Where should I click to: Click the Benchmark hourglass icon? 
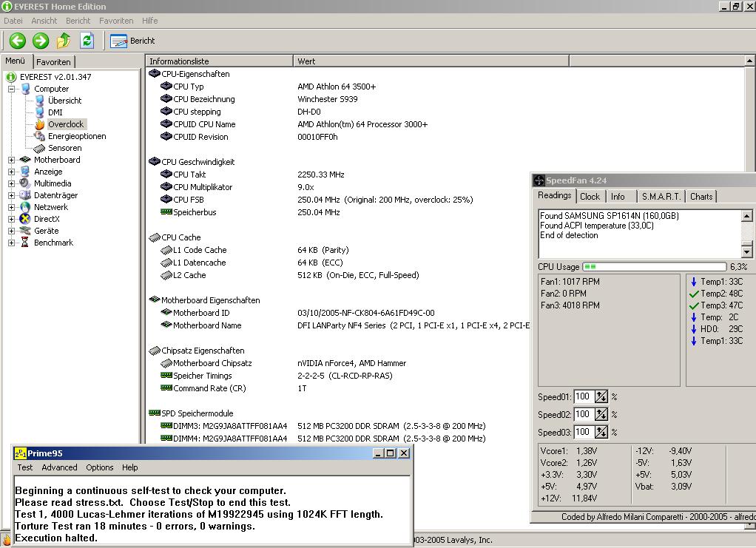tap(25, 243)
